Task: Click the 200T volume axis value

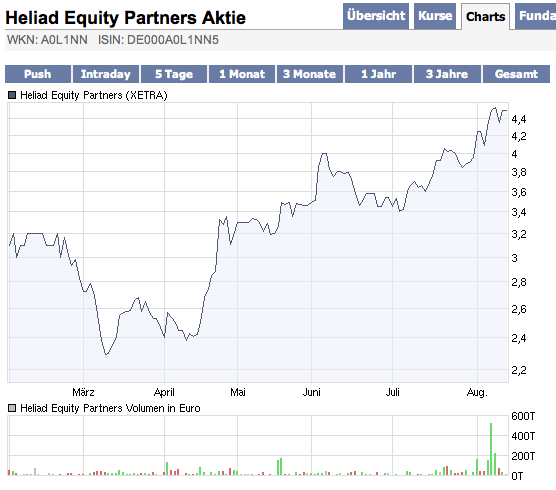Action: [x=523, y=456]
